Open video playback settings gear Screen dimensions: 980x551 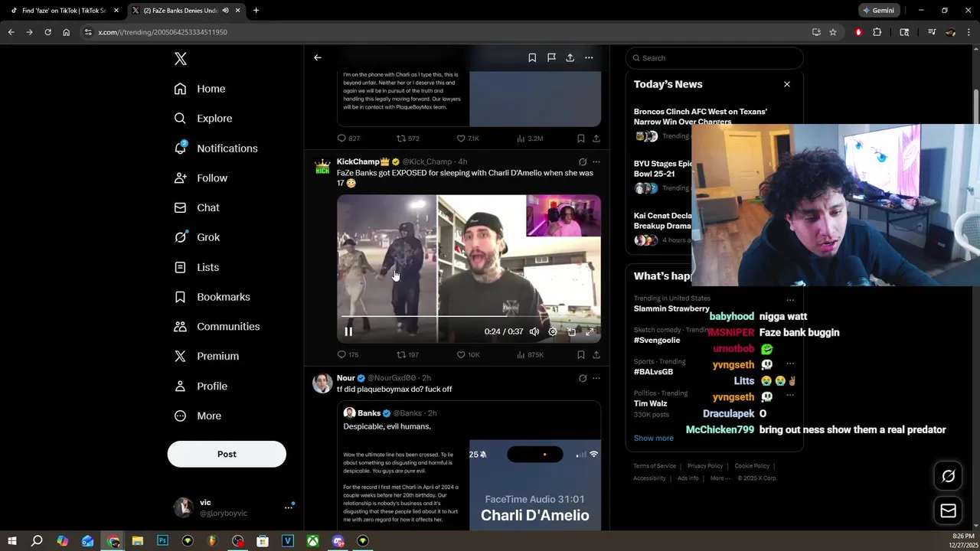click(x=553, y=331)
